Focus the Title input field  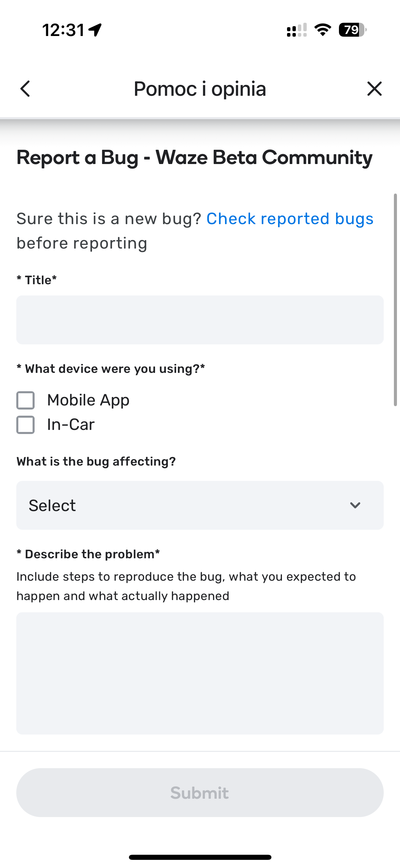pyautogui.click(x=200, y=320)
